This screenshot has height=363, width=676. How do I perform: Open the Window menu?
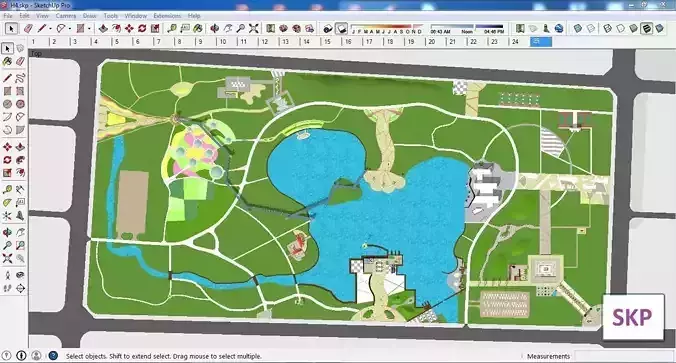pos(136,16)
